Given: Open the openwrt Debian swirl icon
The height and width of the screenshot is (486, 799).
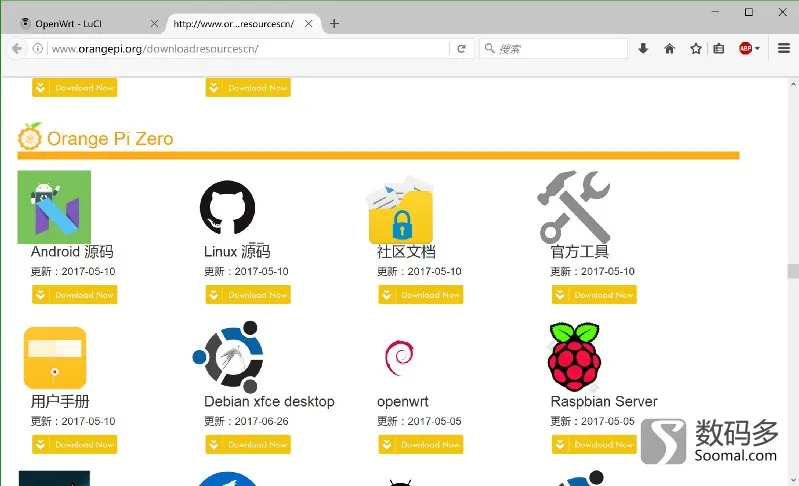Looking at the screenshot, I should [400, 358].
